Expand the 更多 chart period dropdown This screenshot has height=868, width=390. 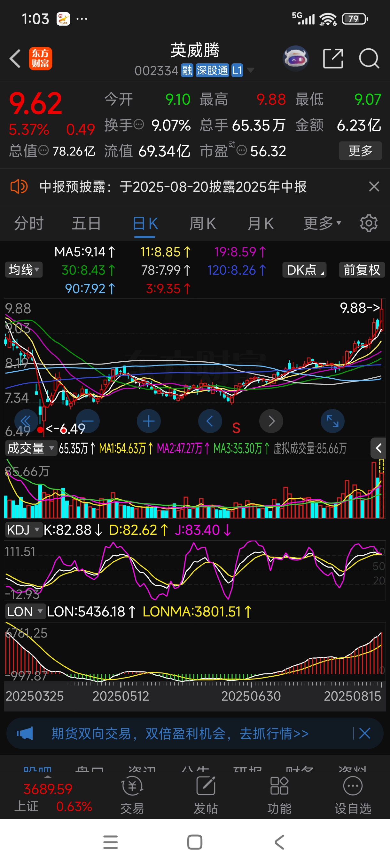322,223
